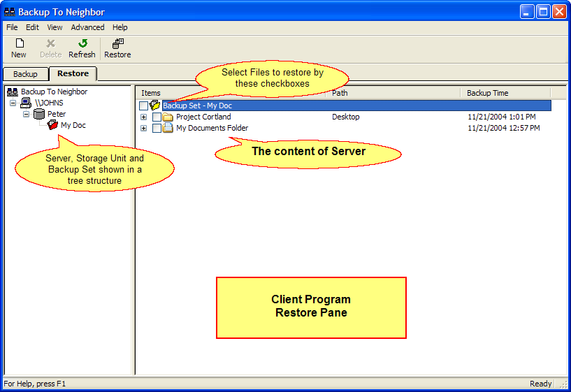Screen dimensions: 571x392
Task: Click the Refresh toolbar icon
Action: tap(82, 43)
